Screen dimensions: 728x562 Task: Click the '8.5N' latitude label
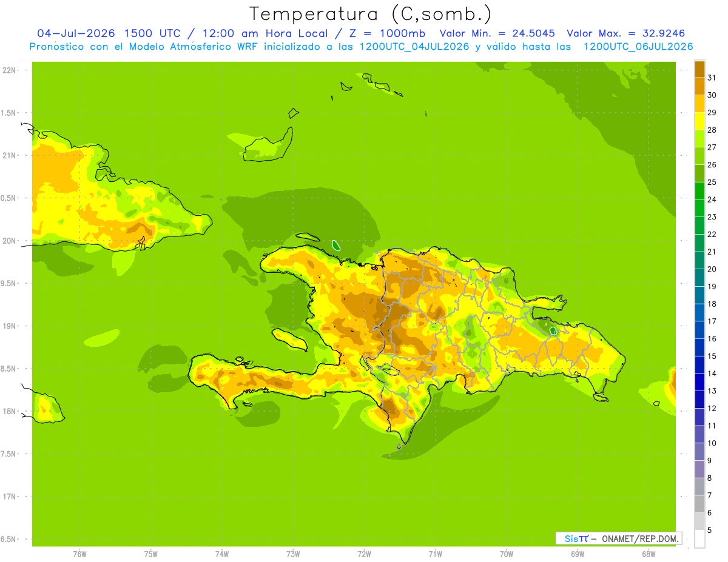pos(9,369)
